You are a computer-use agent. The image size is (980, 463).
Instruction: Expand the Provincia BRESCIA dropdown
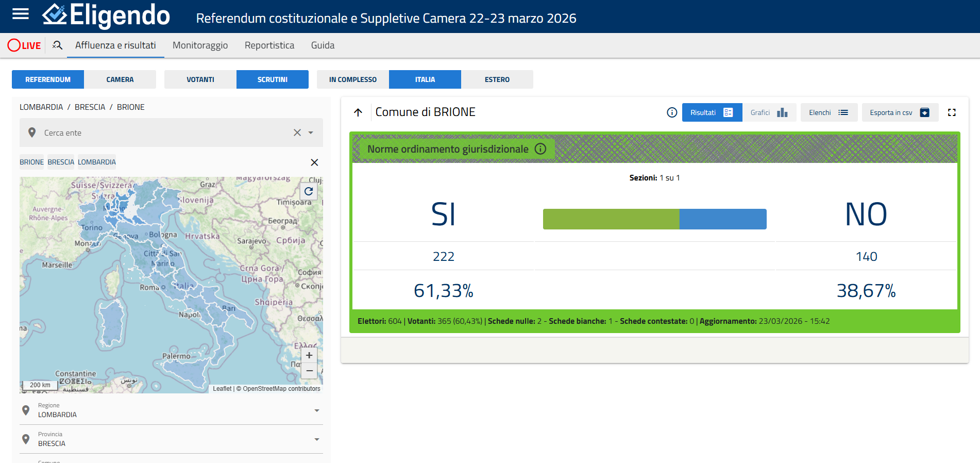point(316,439)
